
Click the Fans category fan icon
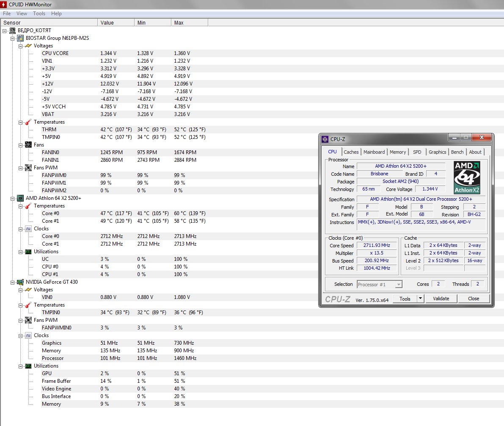point(28,145)
